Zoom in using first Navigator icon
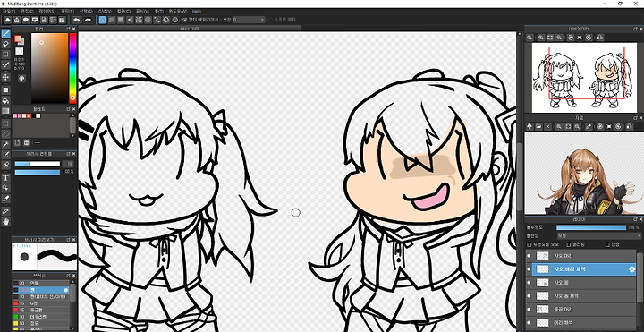The height and width of the screenshot is (332, 644). click(530, 38)
